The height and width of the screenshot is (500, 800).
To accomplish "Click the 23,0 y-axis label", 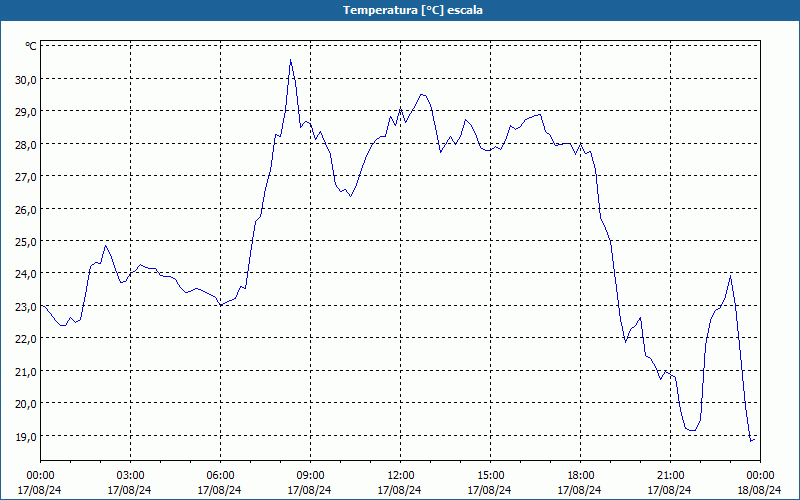I will [x=26, y=307].
